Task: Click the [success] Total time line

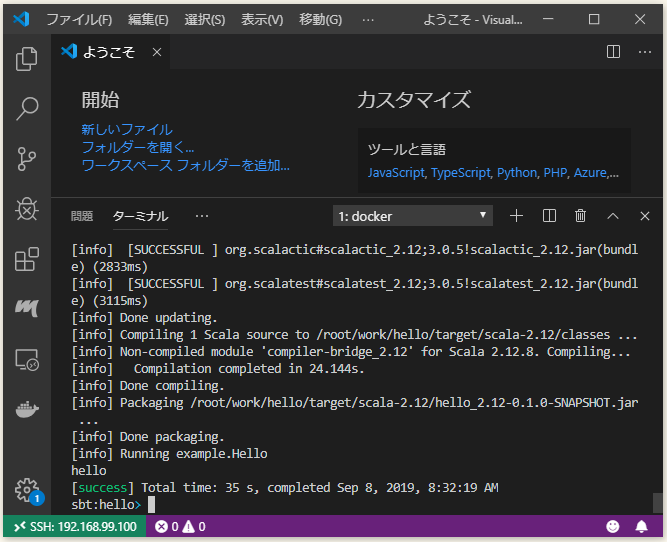Action: click(285, 488)
